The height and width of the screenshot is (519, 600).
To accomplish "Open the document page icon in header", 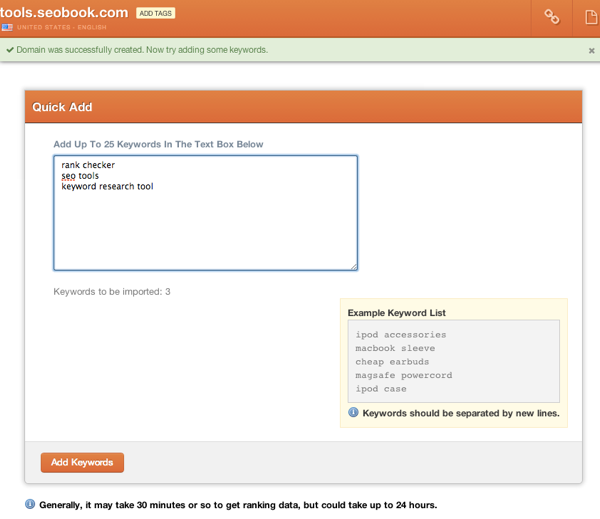I will [591, 17].
